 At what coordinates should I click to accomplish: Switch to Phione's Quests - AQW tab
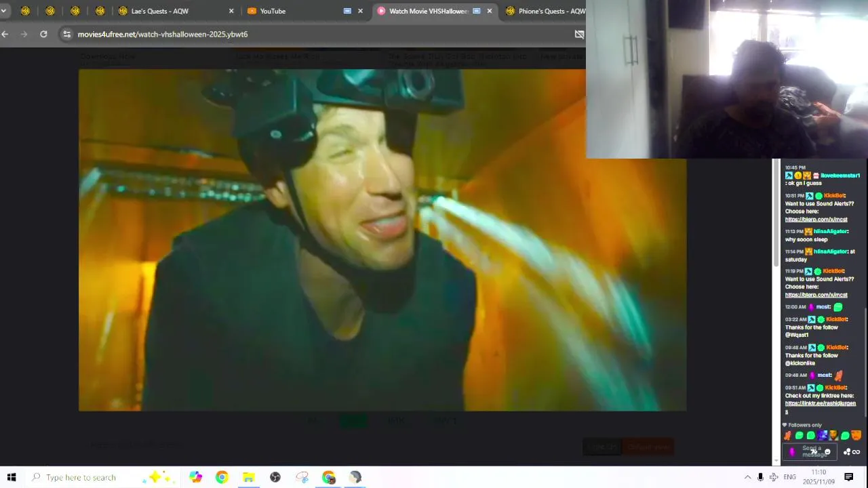pos(545,11)
